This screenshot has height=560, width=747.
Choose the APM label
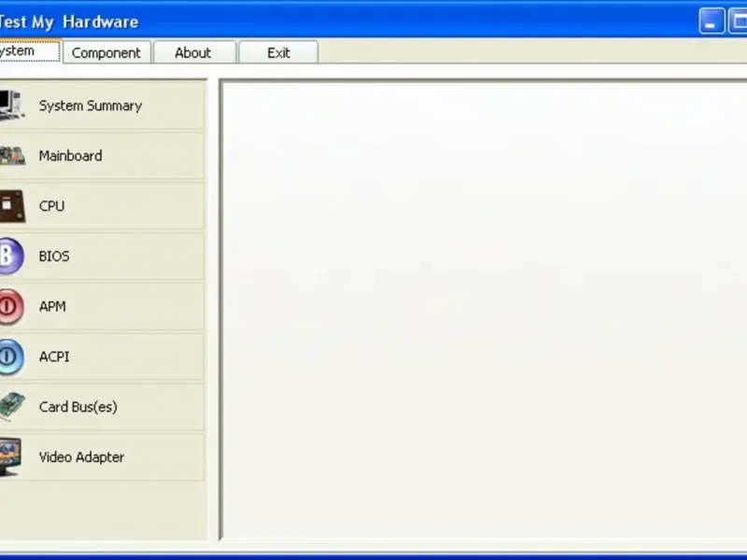52,306
